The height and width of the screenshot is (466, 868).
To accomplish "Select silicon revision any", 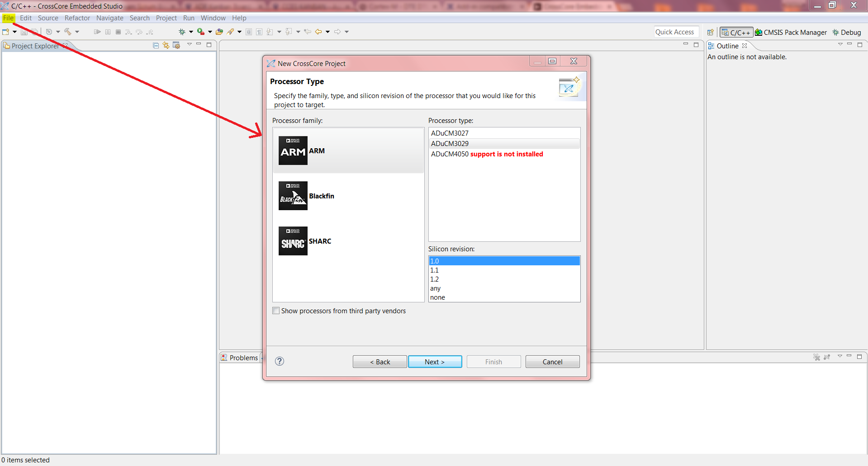I will click(x=504, y=288).
